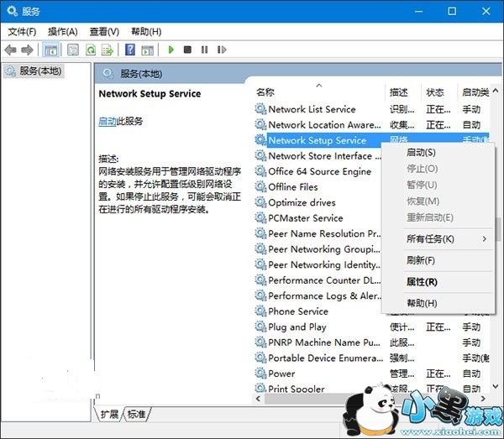504x439 pixels.
Task: Click the Export List toolbar icon
Action: coord(107,50)
